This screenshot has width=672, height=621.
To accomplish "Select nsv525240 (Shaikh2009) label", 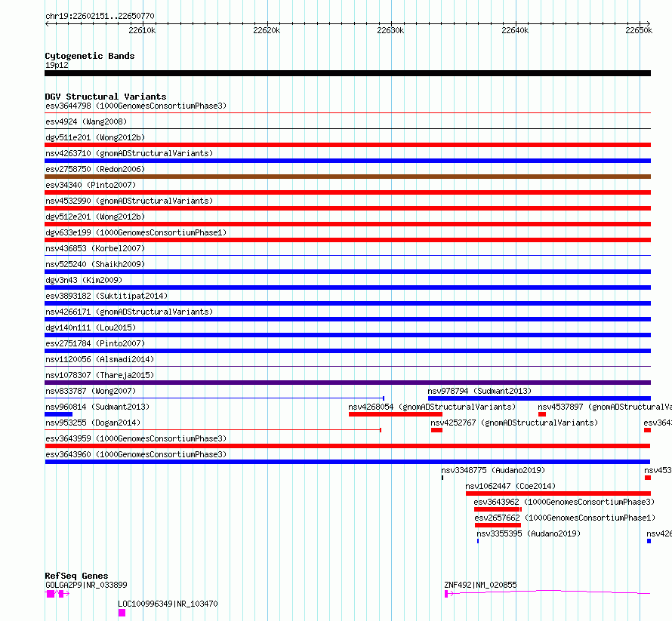I will tap(95, 264).
